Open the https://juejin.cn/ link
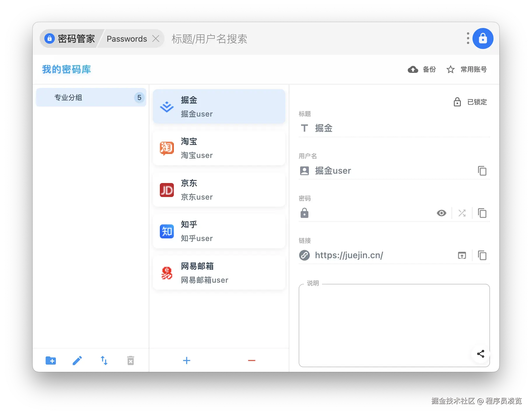532x415 pixels. tap(349, 255)
